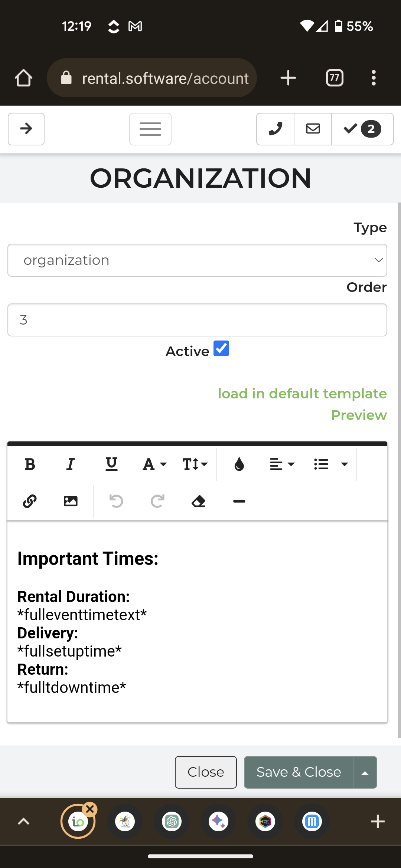The image size is (401, 868).
Task: Use the eraser to clear formatting
Action: click(x=199, y=501)
